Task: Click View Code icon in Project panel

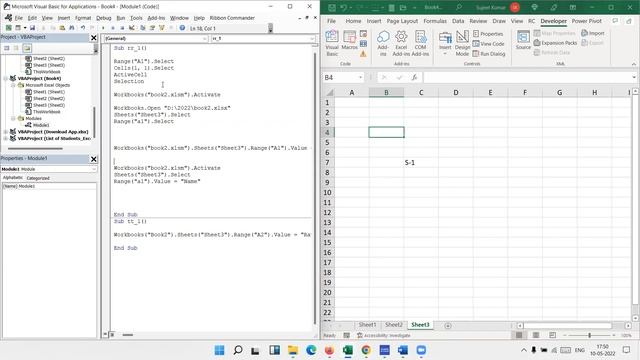Action: pos(7,48)
